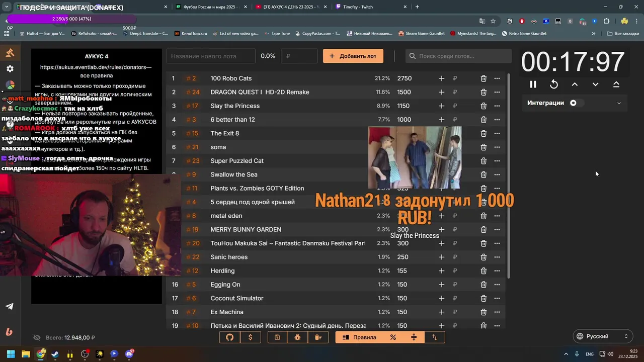Toggle the percent display button
This screenshot has width=644, height=362.
[393, 337]
